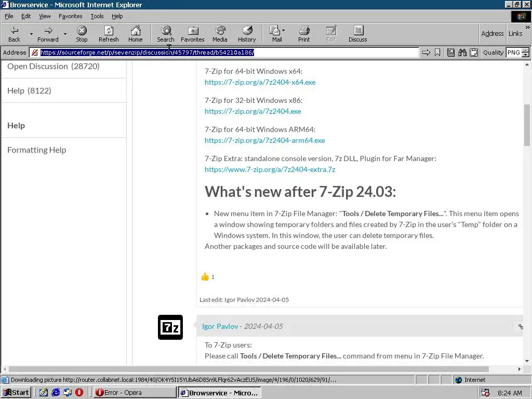532x399 pixels.
Task: Stop page loading with Stop button
Action: (82, 34)
